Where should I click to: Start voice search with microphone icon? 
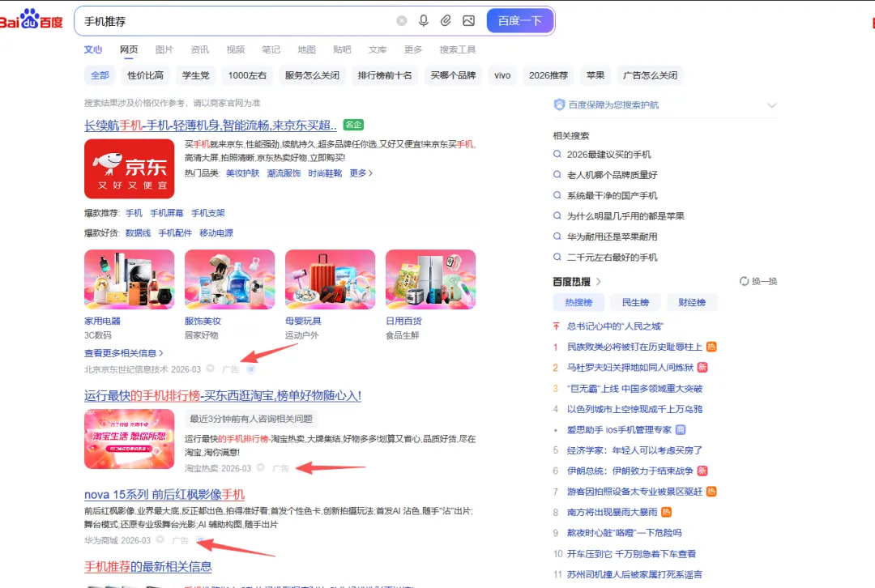pos(424,20)
